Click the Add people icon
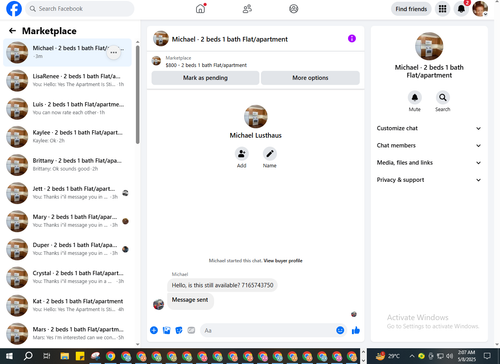 point(241,154)
